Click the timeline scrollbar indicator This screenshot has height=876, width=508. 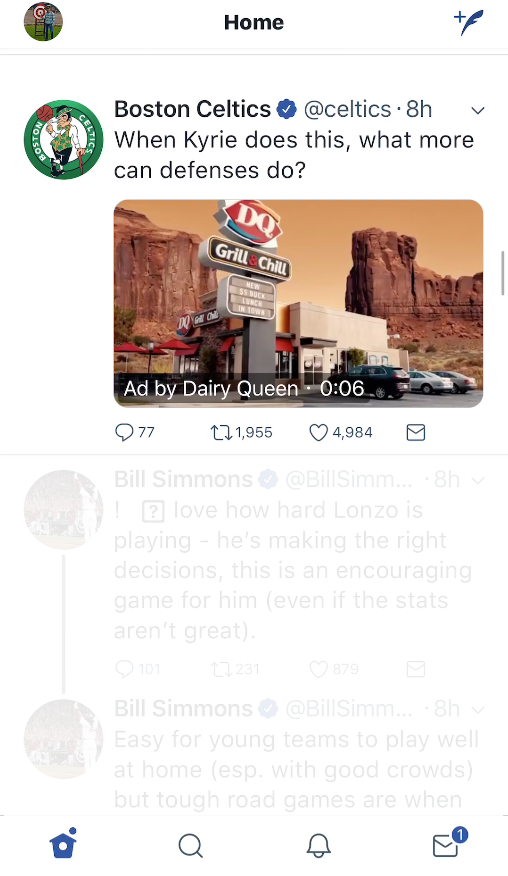(x=504, y=272)
